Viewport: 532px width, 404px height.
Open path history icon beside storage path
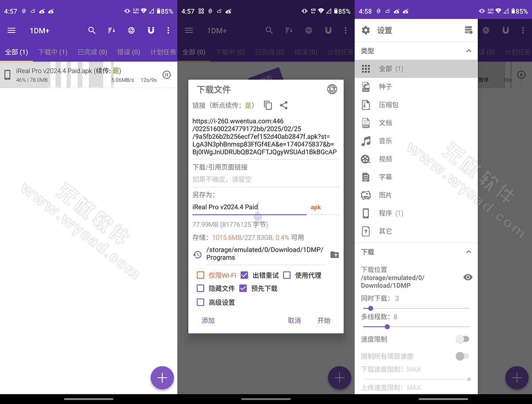coord(198,255)
